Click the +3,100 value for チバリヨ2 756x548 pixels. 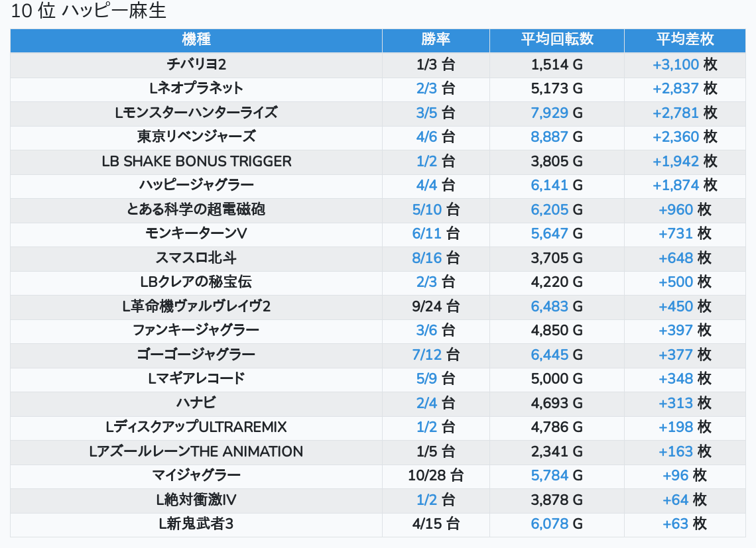676,64
